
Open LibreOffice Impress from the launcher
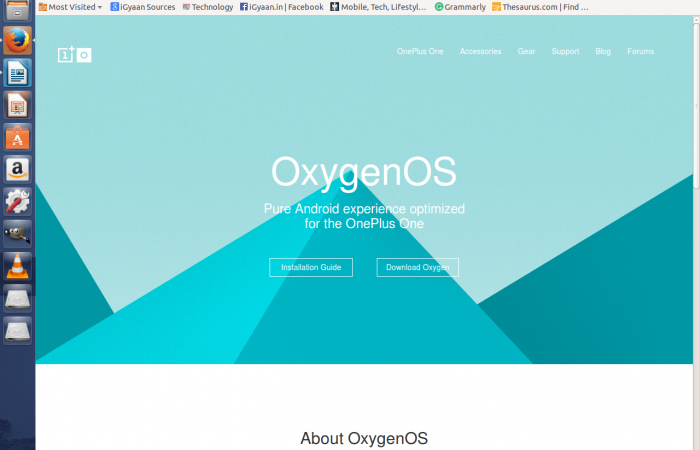(17, 105)
